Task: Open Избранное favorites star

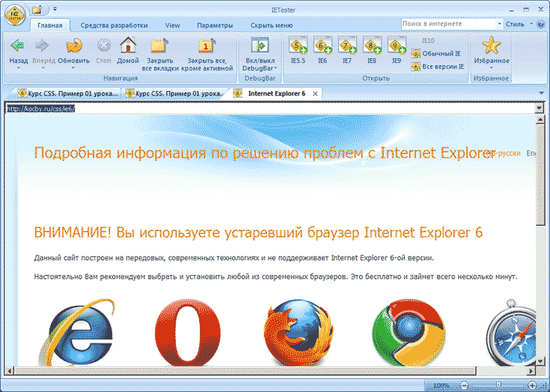Action: pos(491,45)
